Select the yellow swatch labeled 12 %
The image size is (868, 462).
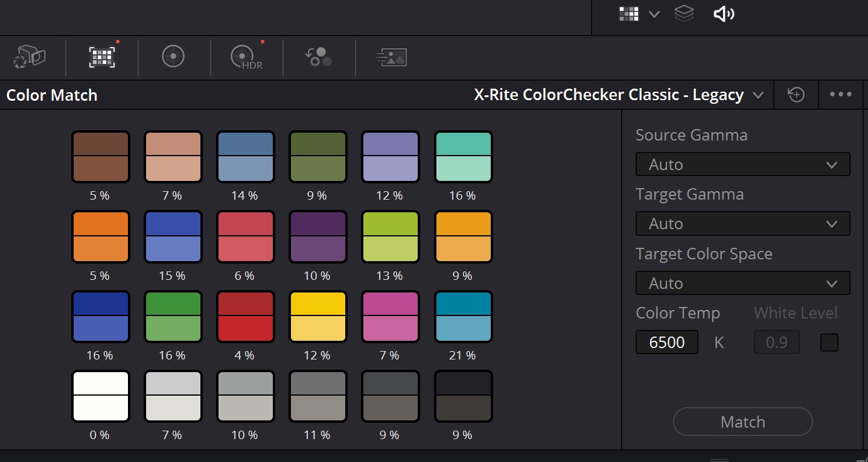click(x=318, y=317)
